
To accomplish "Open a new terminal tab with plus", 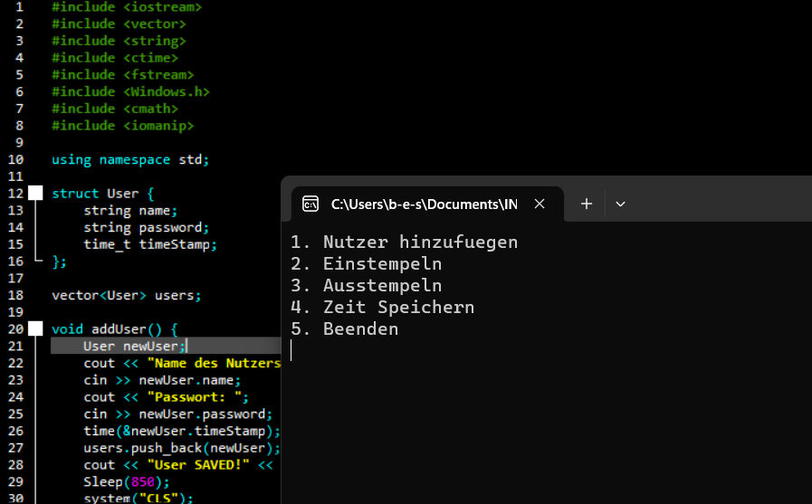I will [x=587, y=204].
